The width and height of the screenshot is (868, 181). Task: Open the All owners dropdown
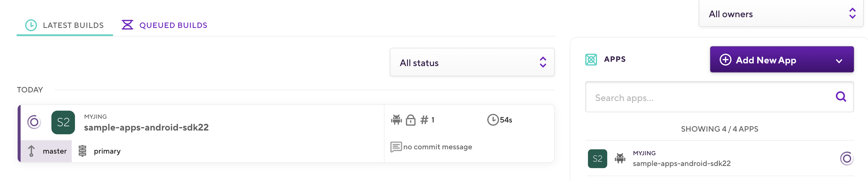(781, 14)
